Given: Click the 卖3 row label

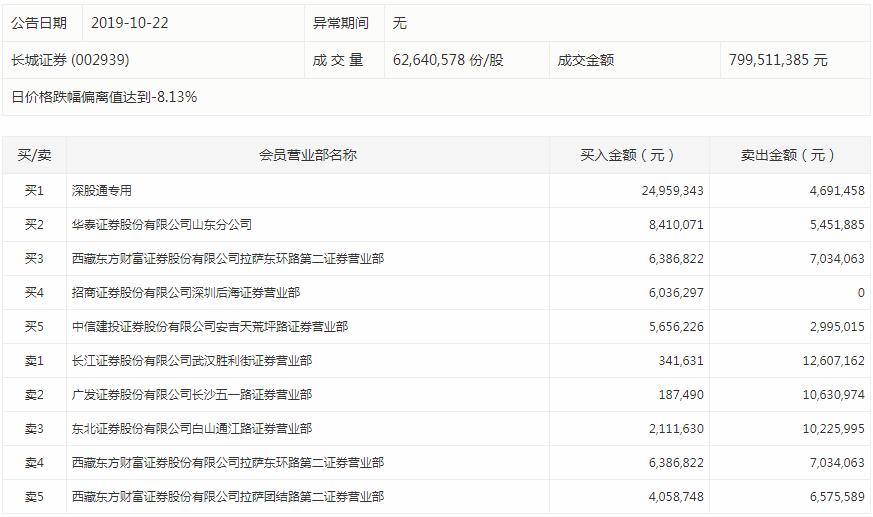Looking at the screenshot, I should 34,429.
